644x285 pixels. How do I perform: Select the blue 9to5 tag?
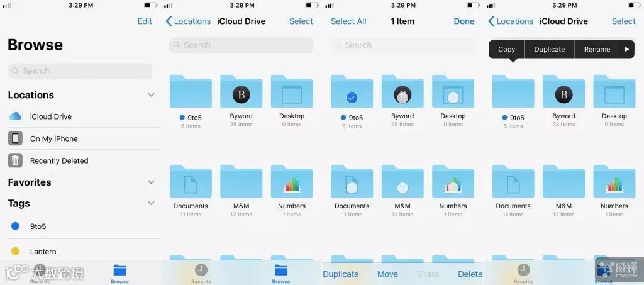[x=80, y=226]
